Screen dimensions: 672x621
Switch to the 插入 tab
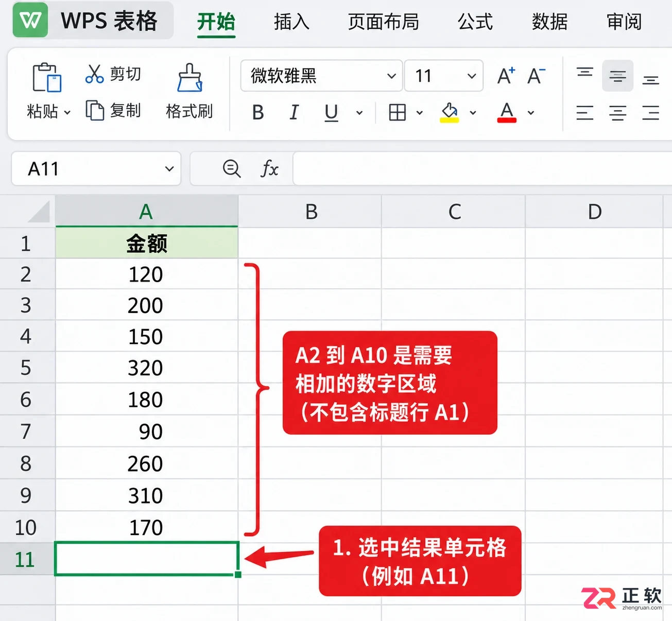point(291,22)
